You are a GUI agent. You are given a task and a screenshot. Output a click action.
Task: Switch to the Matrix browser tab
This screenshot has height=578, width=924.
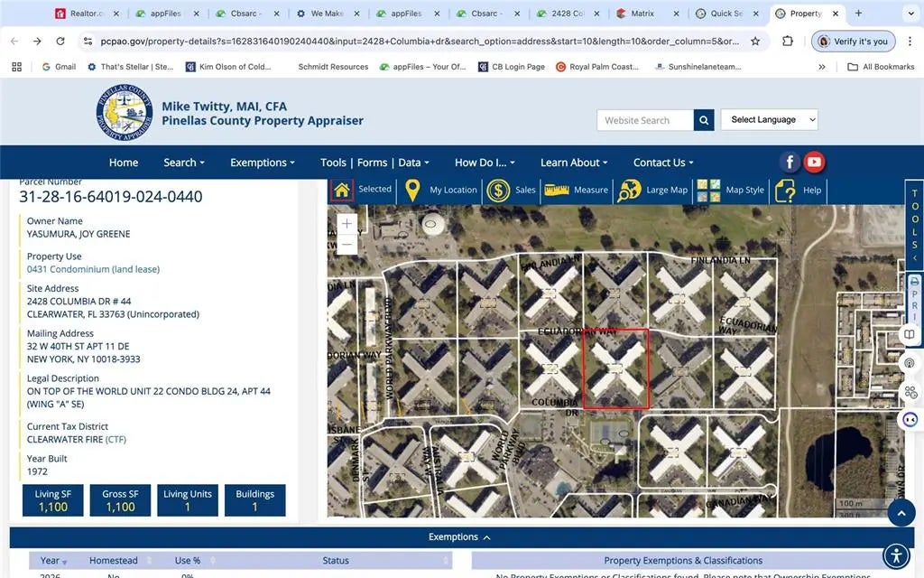643,14
